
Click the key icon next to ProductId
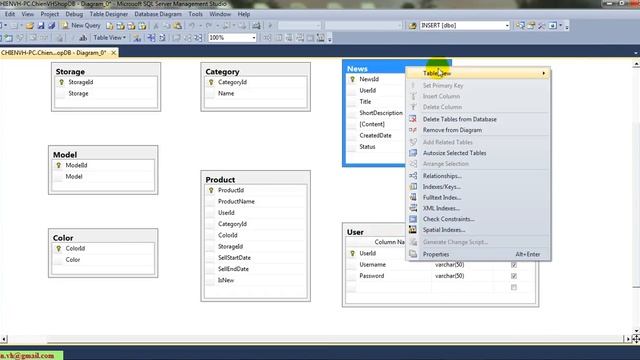coord(211,190)
